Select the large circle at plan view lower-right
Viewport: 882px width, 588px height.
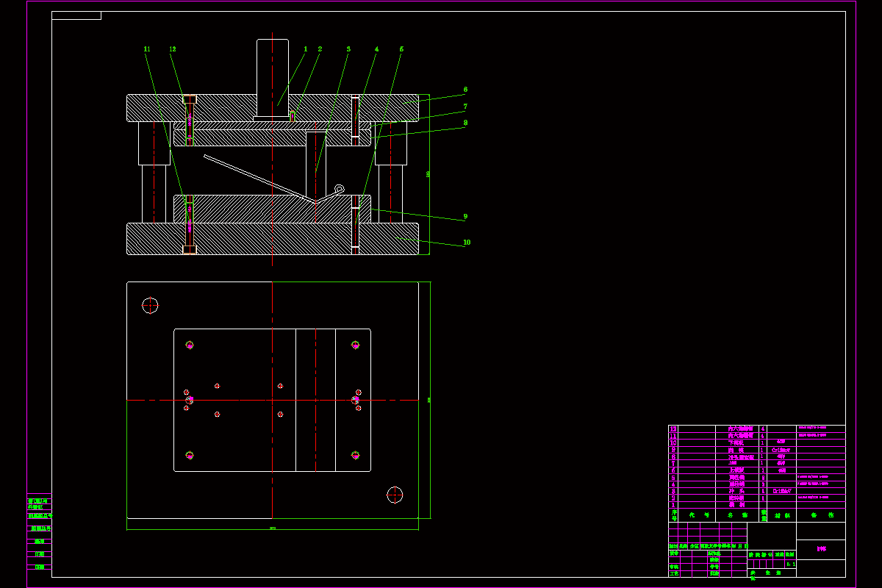point(395,495)
